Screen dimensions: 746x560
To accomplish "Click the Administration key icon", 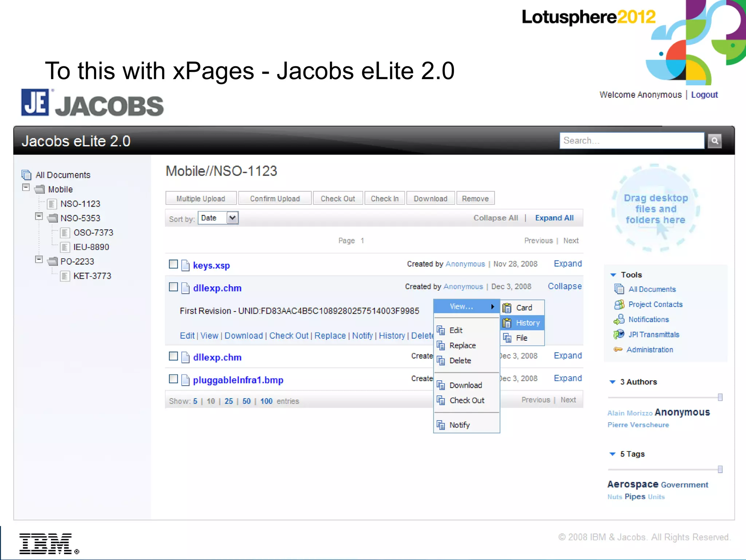I will (618, 349).
